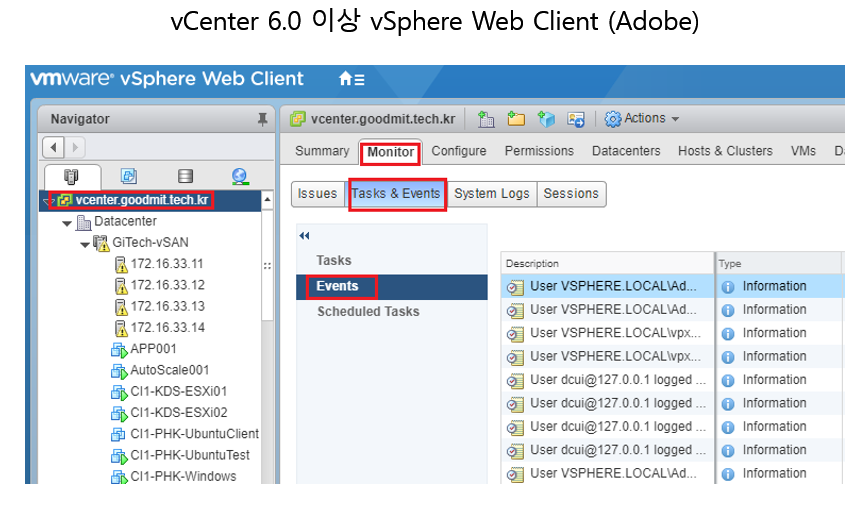Go forward in Navigator history
The image size is (866, 505).
click(x=75, y=148)
